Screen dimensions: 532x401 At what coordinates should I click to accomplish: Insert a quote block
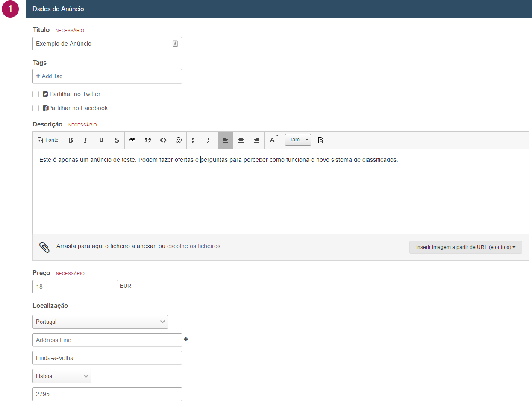tap(148, 140)
